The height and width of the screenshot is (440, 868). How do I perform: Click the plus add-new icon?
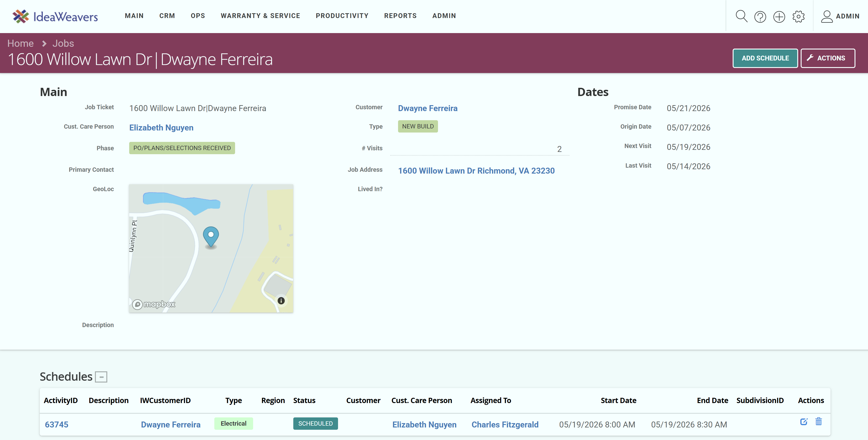779,16
